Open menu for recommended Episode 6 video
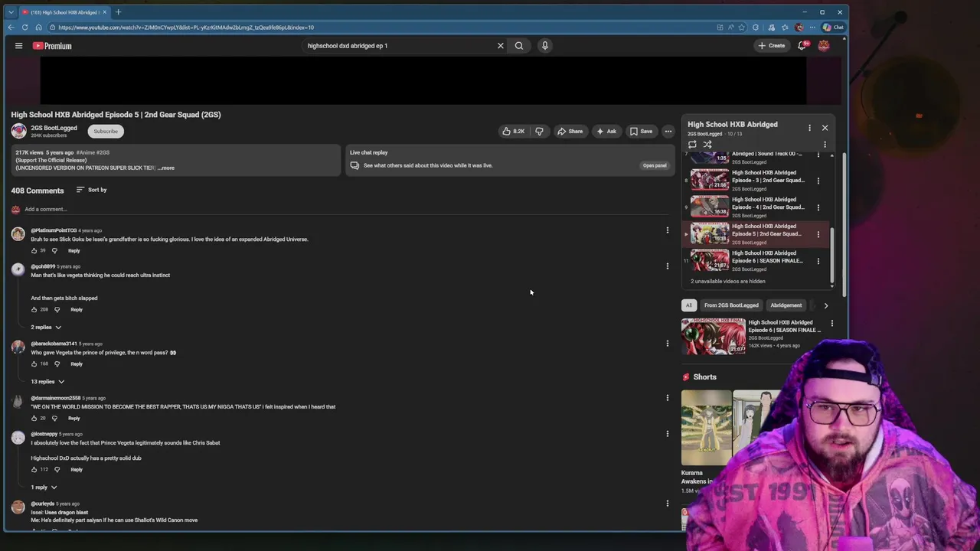Image resolution: width=980 pixels, height=551 pixels. pyautogui.click(x=831, y=324)
